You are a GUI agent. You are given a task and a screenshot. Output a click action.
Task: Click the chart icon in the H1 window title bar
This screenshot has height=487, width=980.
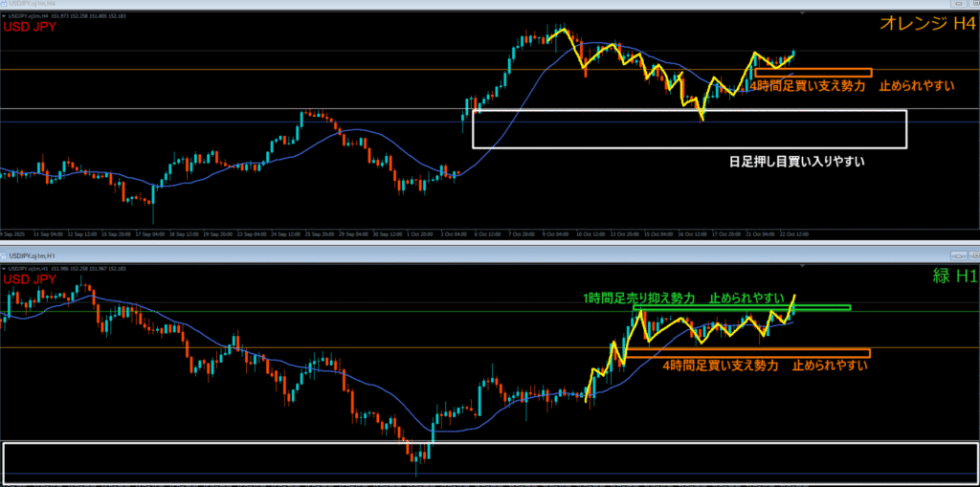(3, 255)
